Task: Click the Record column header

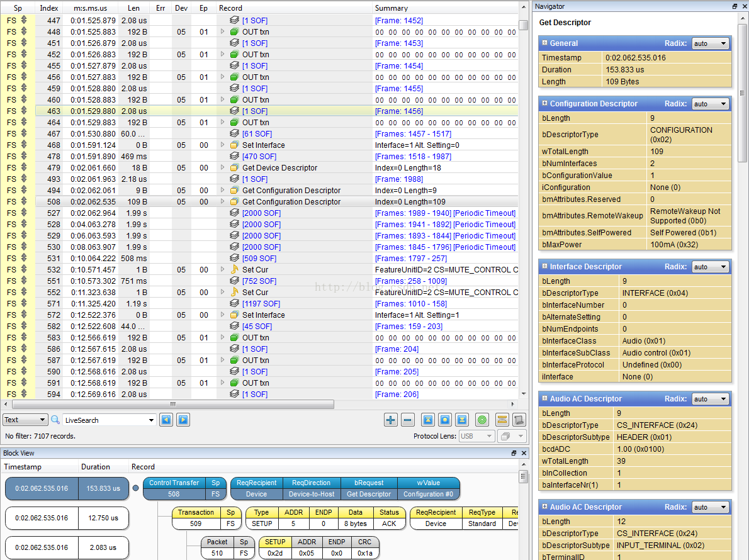Action: 294,8
